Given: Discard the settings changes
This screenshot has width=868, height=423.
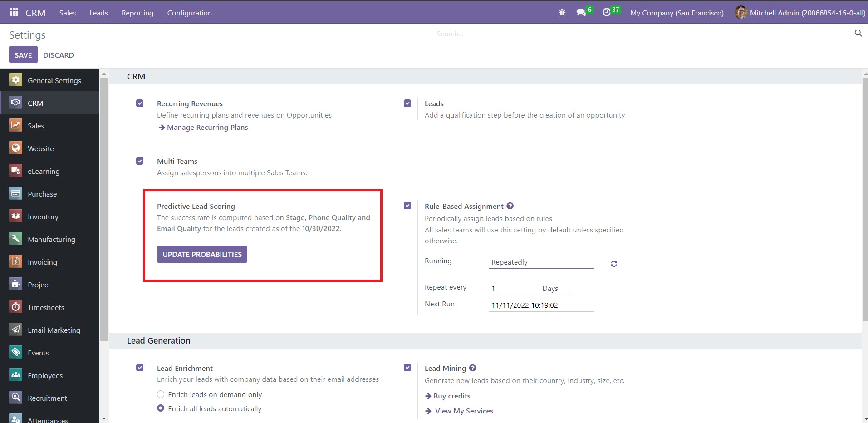Looking at the screenshot, I should pos(59,55).
